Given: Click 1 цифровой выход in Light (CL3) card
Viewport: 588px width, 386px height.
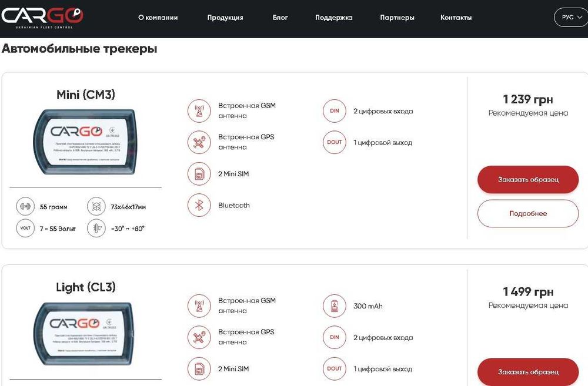Looking at the screenshot, I should point(383,369).
